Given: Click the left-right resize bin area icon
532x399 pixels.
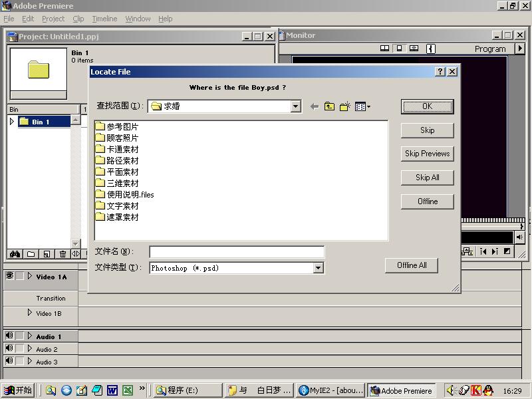Looking at the screenshot, I should click(76, 254).
